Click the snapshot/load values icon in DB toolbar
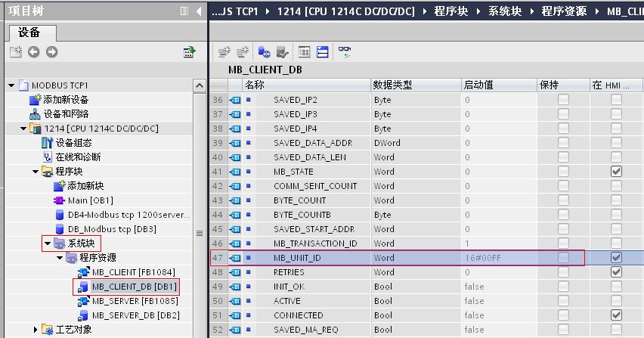The height and width of the screenshot is (338, 644). click(264, 52)
